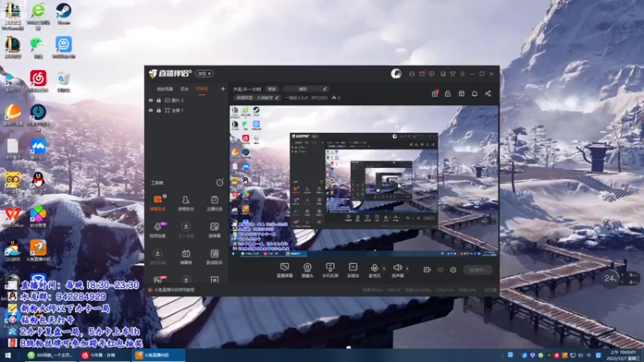
Task: Open the pill field with pencil beside 修改
Action: [306, 88]
